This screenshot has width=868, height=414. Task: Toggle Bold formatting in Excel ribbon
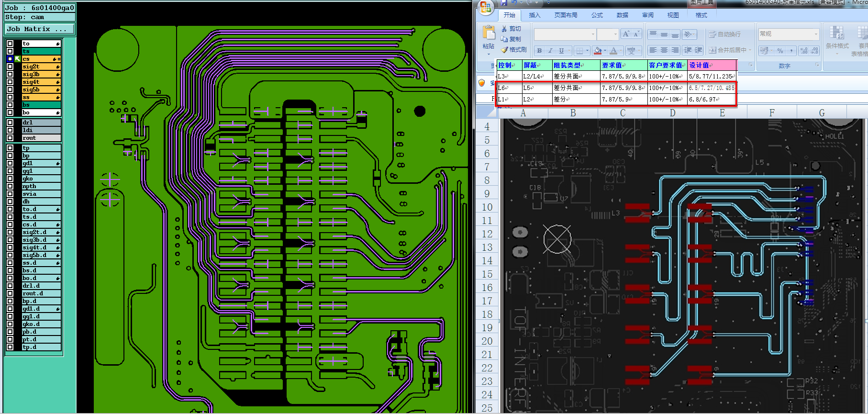[540, 50]
